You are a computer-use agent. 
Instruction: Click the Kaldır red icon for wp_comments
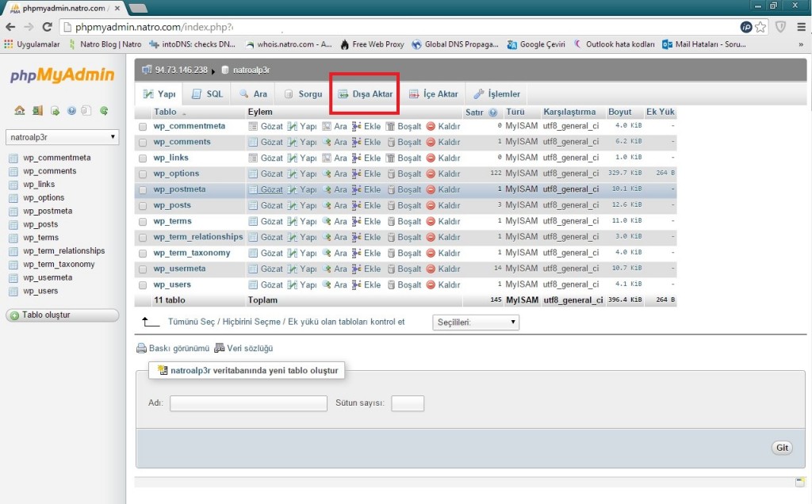pyautogui.click(x=431, y=142)
